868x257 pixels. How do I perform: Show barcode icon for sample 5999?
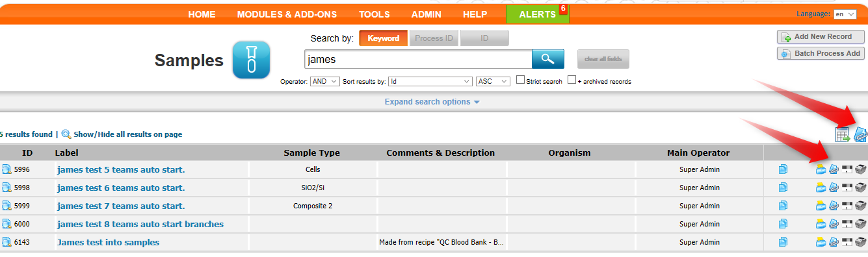pos(847,206)
